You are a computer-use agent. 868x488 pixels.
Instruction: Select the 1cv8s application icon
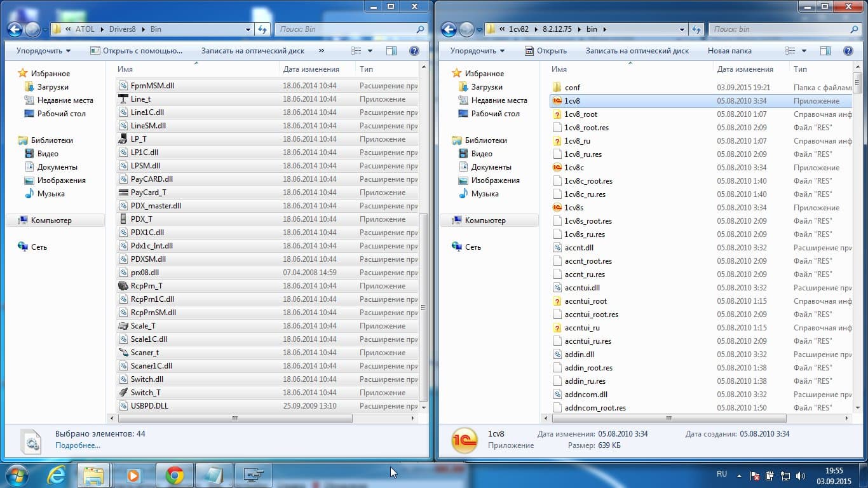[557, 208]
